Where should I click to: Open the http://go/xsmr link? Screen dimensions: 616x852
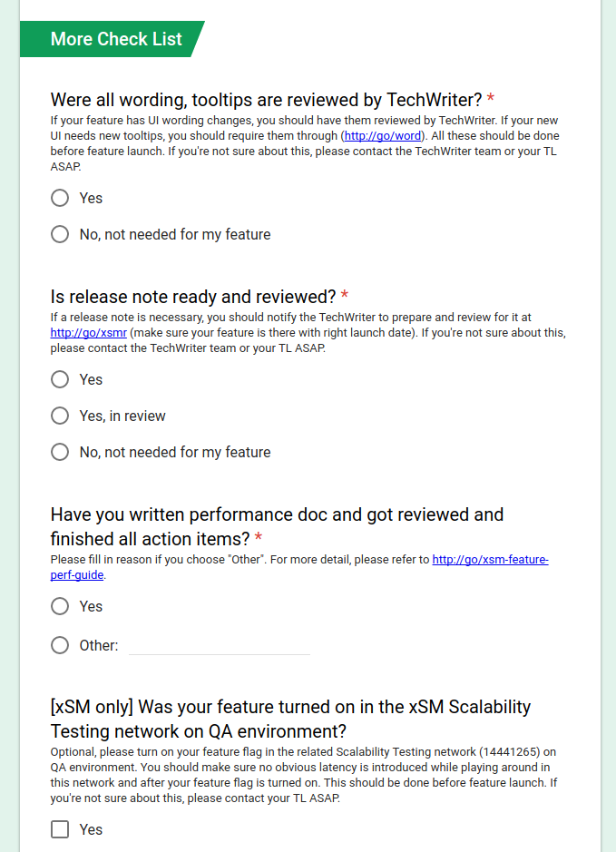(89, 332)
